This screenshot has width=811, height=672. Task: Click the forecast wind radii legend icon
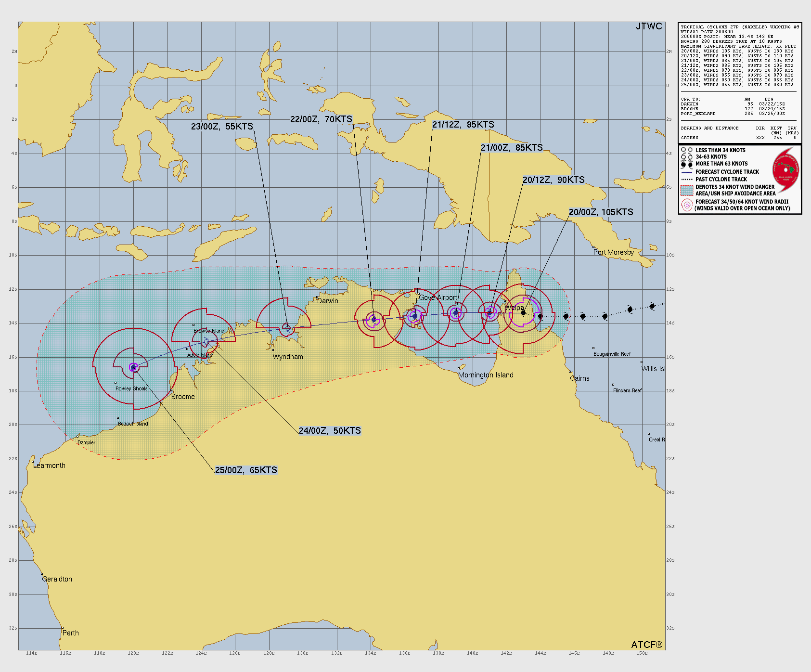pyautogui.click(x=687, y=205)
